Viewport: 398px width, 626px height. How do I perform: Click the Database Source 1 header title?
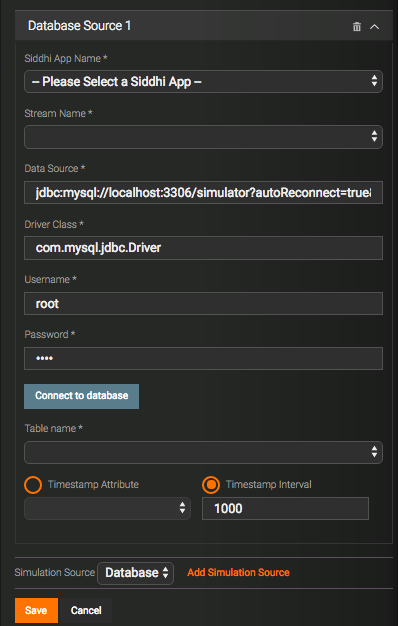[79, 26]
